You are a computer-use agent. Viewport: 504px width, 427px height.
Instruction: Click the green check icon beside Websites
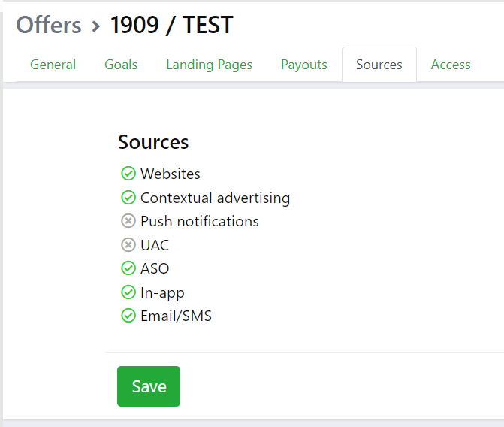[x=128, y=174]
